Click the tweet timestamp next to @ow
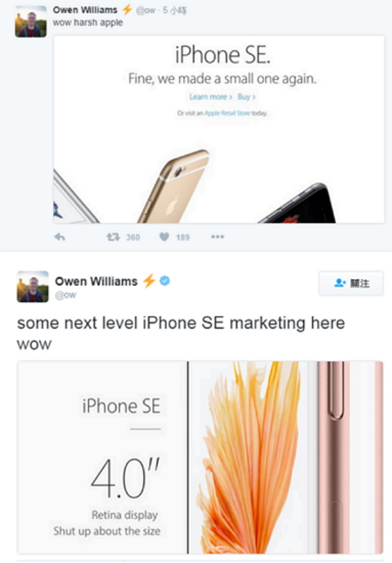The width and height of the screenshot is (392, 563). coord(174,10)
